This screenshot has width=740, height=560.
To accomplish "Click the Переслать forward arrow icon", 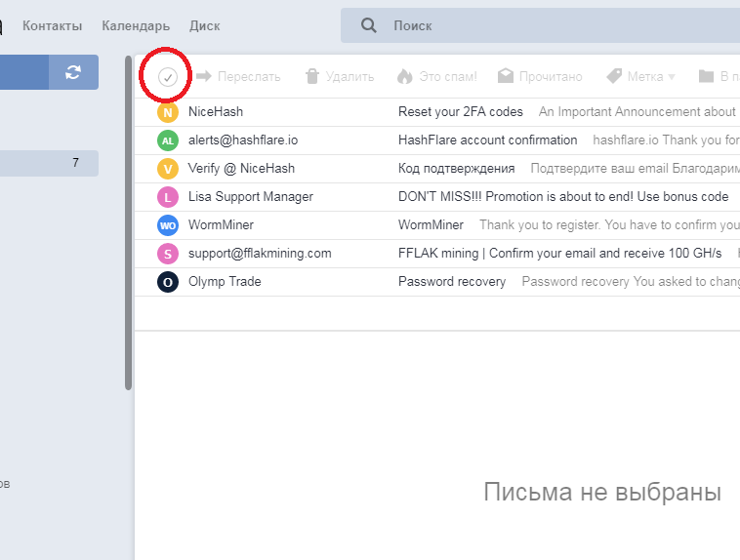I will tap(204, 76).
